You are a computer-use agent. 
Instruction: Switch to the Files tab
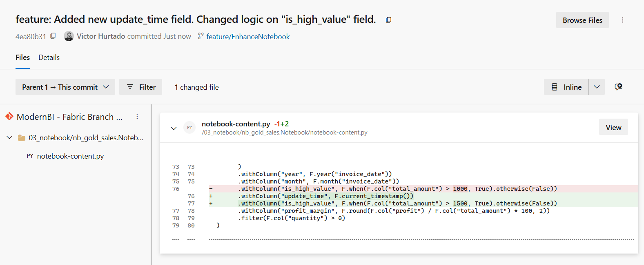(x=22, y=57)
